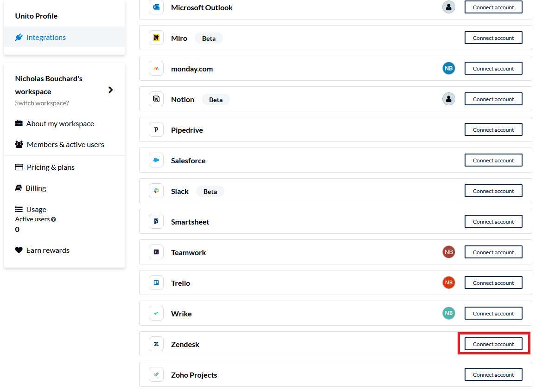
Task: Click the NB avatar in Teamwork row
Action: click(449, 252)
